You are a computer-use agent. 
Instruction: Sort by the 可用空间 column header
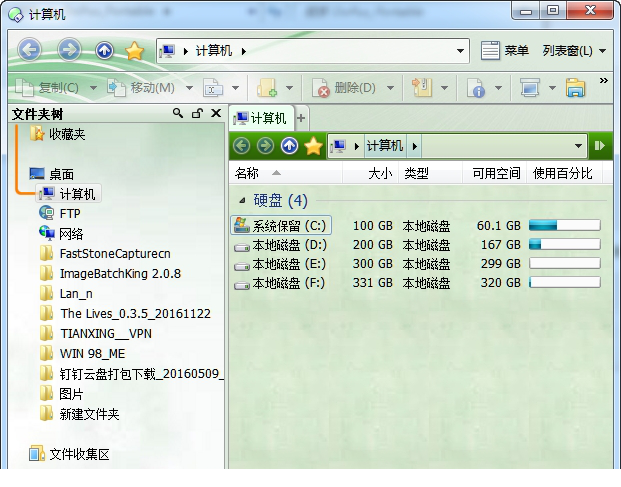tap(496, 173)
